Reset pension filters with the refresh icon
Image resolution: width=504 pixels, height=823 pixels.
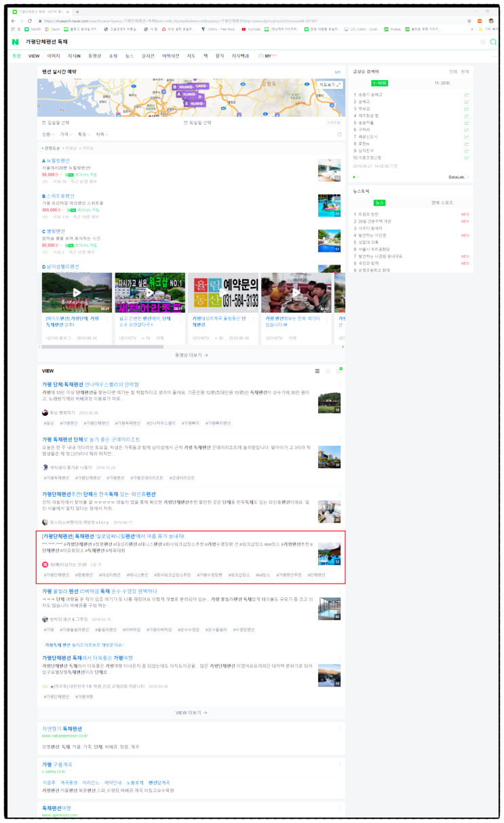pyautogui.click(x=339, y=134)
